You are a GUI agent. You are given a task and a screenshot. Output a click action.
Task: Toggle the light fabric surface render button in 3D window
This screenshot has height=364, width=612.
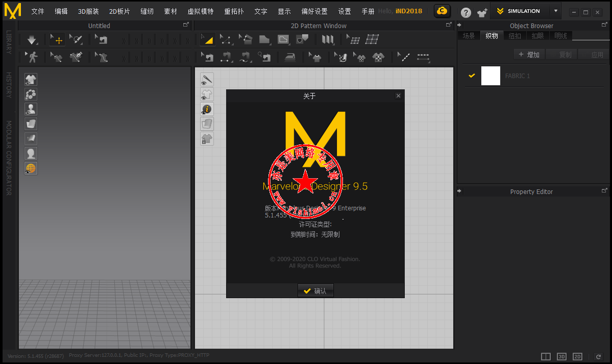[31, 124]
